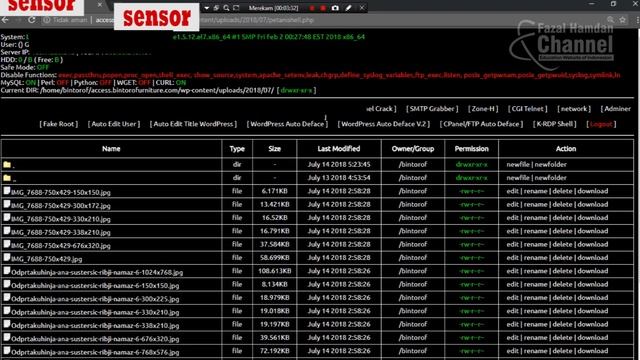Click newfolder in the double-dot folder row
640x360 pixels.
[551, 178]
